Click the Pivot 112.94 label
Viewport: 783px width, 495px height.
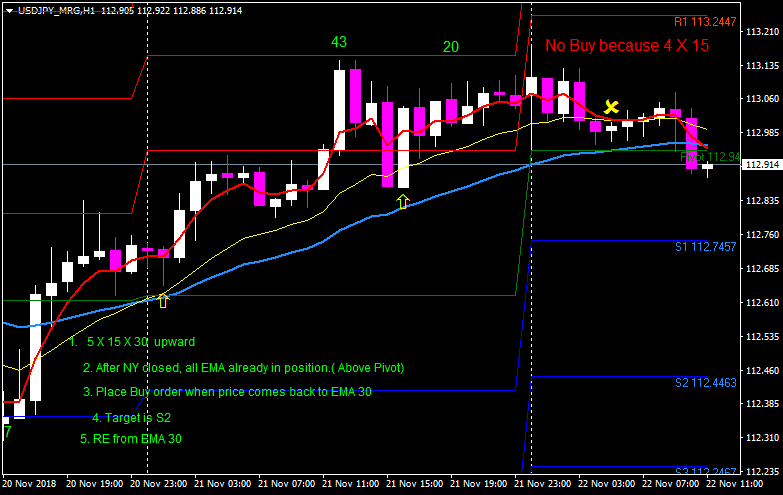point(709,157)
